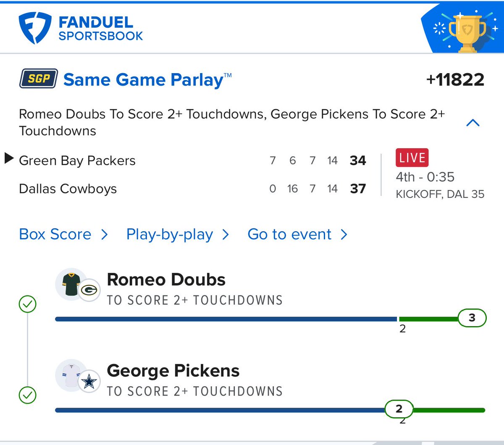This screenshot has width=504, height=445.
Task: Click the green checkmark for Romeo Doubs leg
Action: (28, 304)
